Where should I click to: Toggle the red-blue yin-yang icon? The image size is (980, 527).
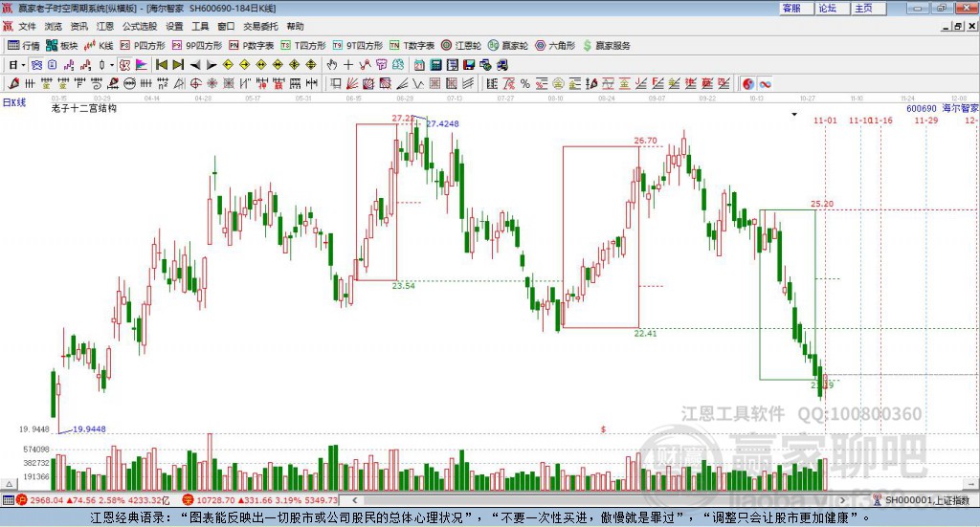click(x=748, y=83)
